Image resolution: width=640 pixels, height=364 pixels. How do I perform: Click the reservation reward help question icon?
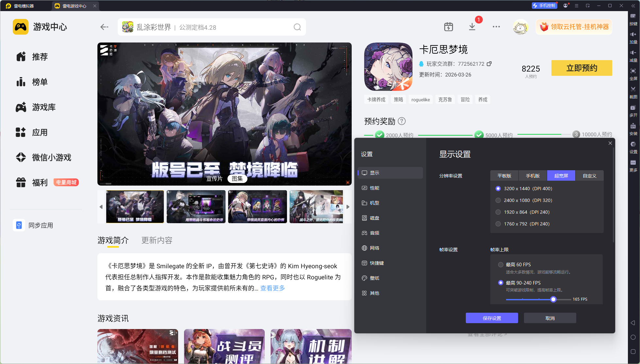coord(402,121)
